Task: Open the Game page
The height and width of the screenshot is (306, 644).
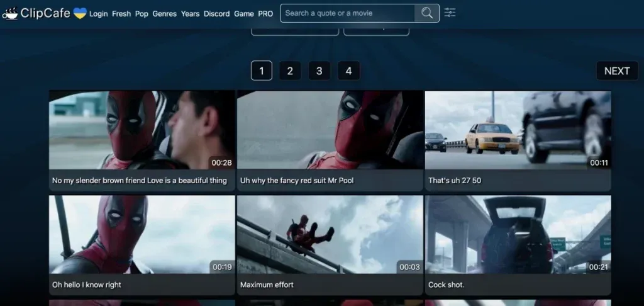Action: pos(244,14)
